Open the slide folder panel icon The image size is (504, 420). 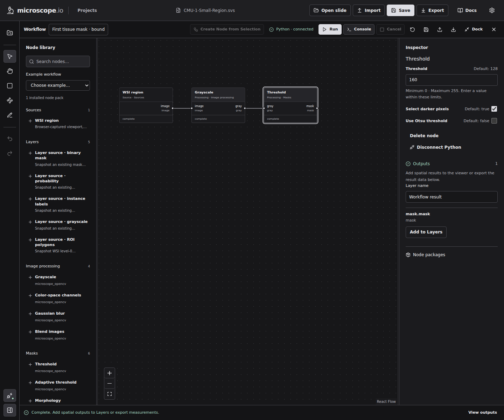tap(10, 33)
